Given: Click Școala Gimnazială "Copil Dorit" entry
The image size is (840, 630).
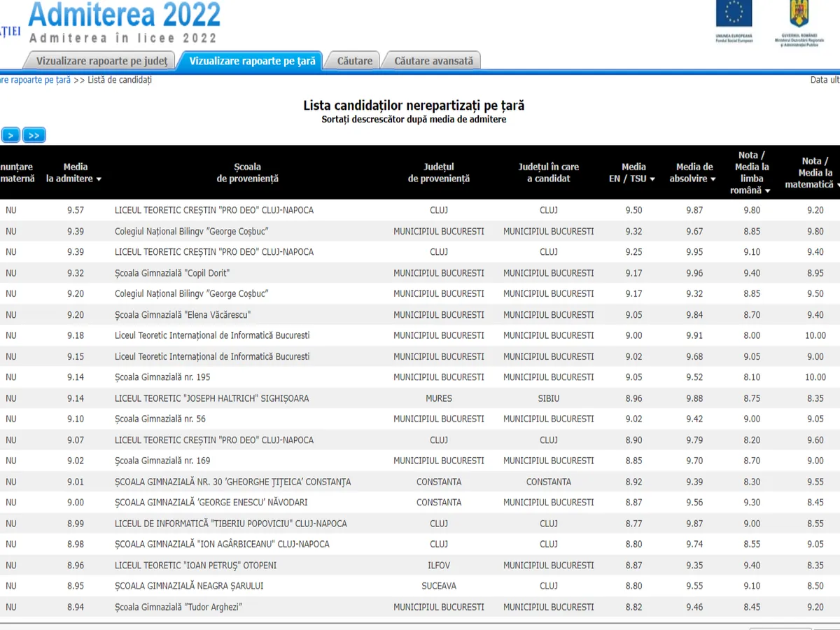Looking at the screenshot, I should (172, 273).
